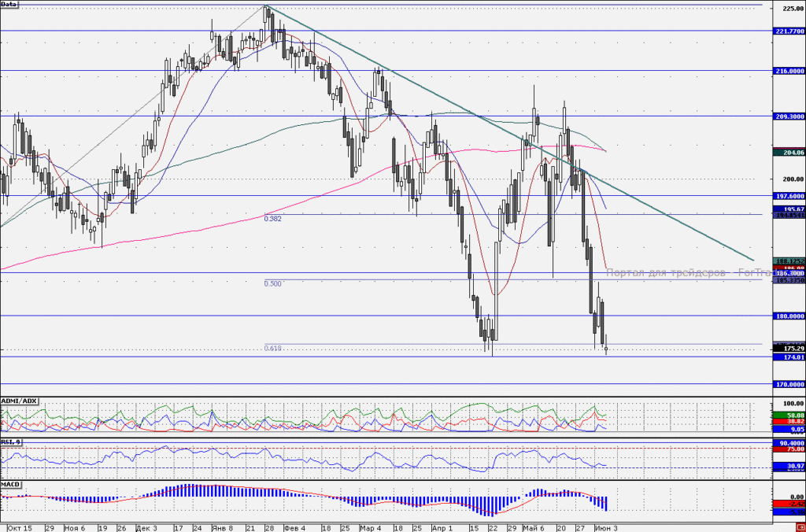Click the Июн 3 date label

tap(606, 528)
